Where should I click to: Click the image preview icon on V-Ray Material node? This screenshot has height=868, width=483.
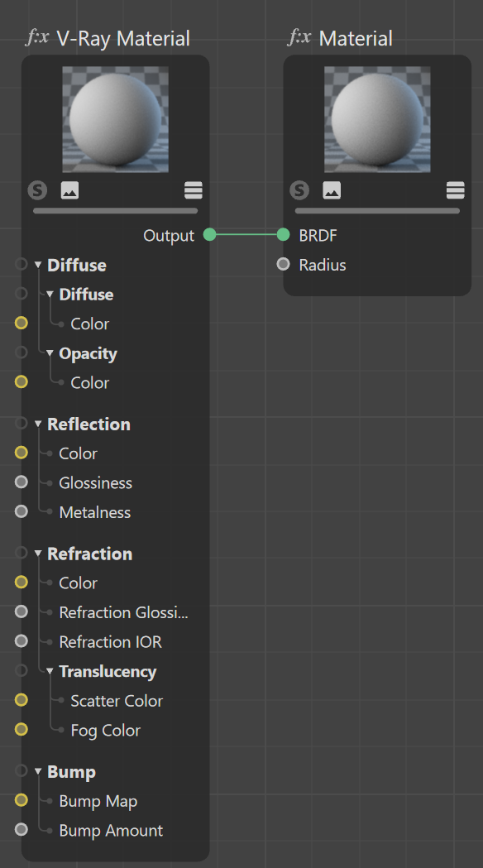point(69,190)
